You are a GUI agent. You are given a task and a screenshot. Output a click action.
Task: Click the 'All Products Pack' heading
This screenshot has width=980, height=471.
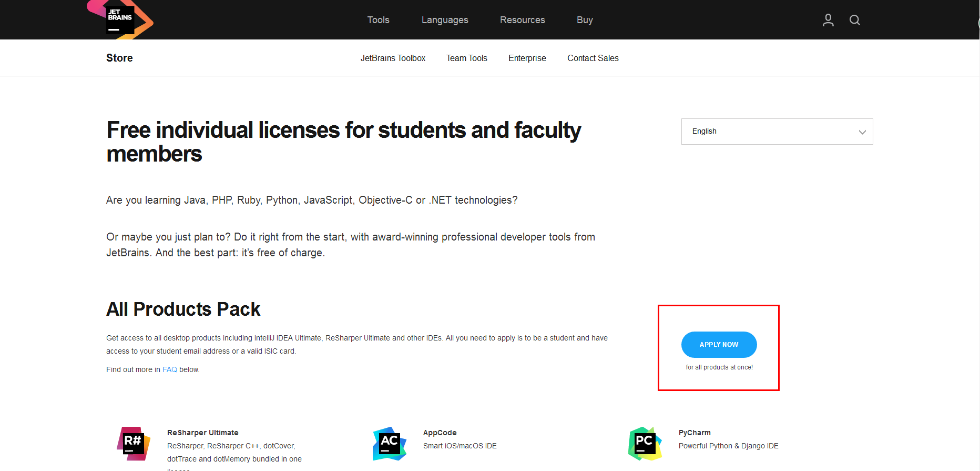click(183, 309)
